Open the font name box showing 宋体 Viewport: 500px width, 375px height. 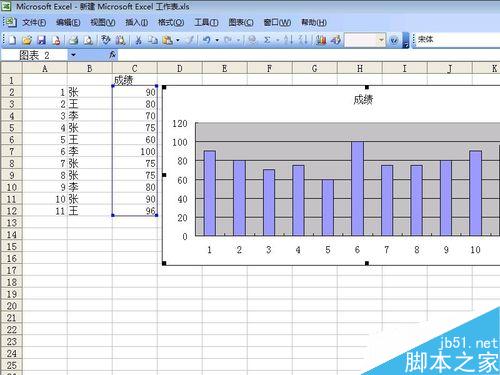pos(458,40)
